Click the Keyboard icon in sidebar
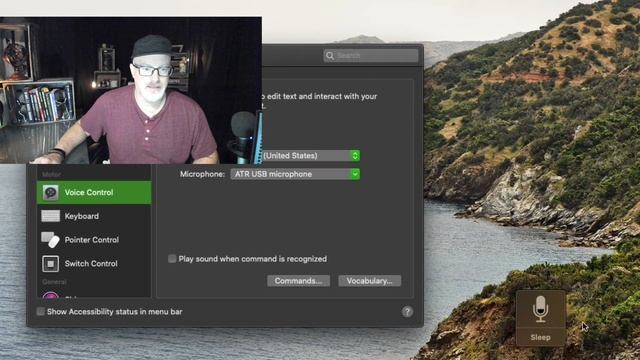 coord(51,216)
